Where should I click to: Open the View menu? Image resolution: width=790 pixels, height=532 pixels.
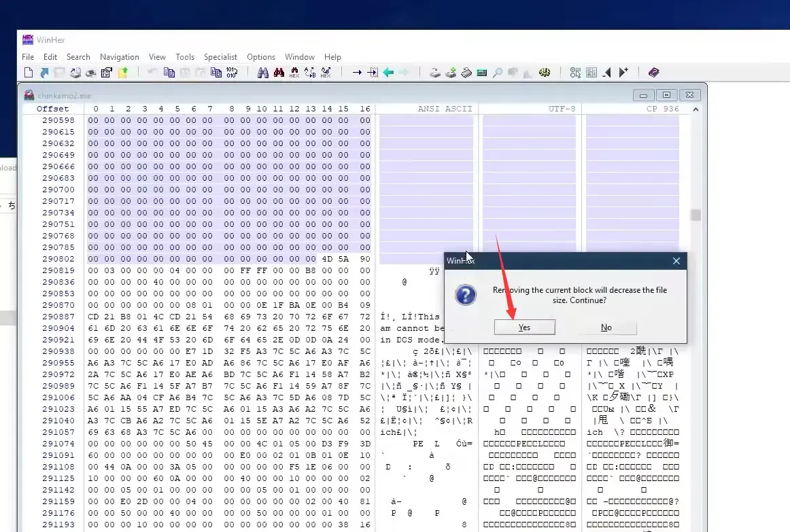157,57
